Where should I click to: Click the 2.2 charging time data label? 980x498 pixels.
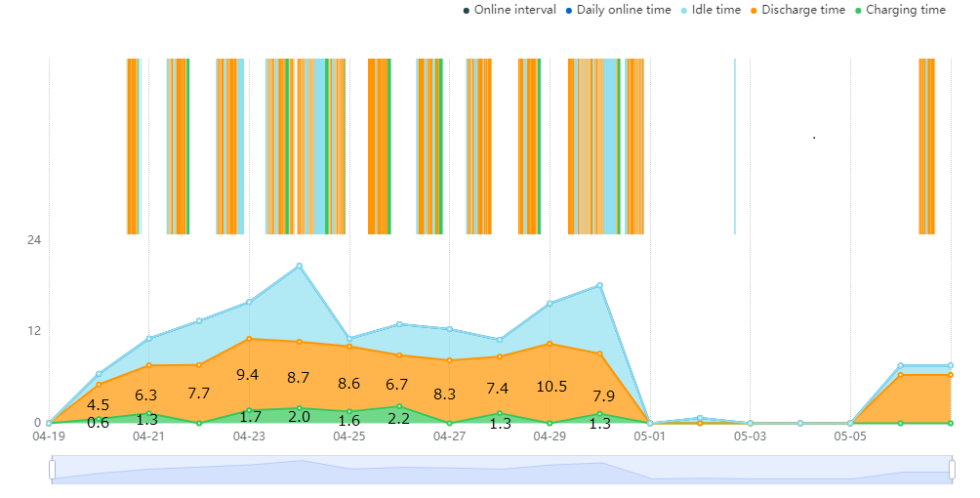398,419
